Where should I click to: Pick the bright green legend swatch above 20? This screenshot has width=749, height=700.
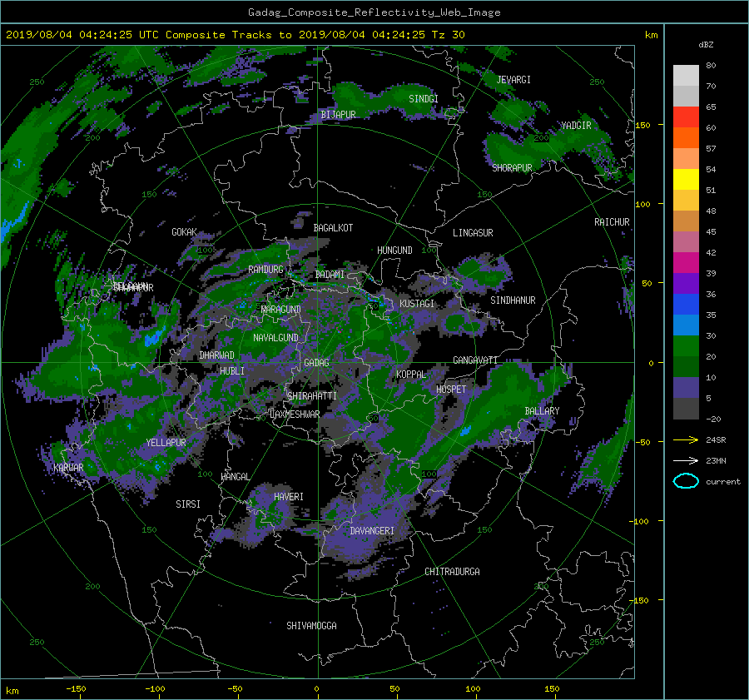click(x=686, y=346)
